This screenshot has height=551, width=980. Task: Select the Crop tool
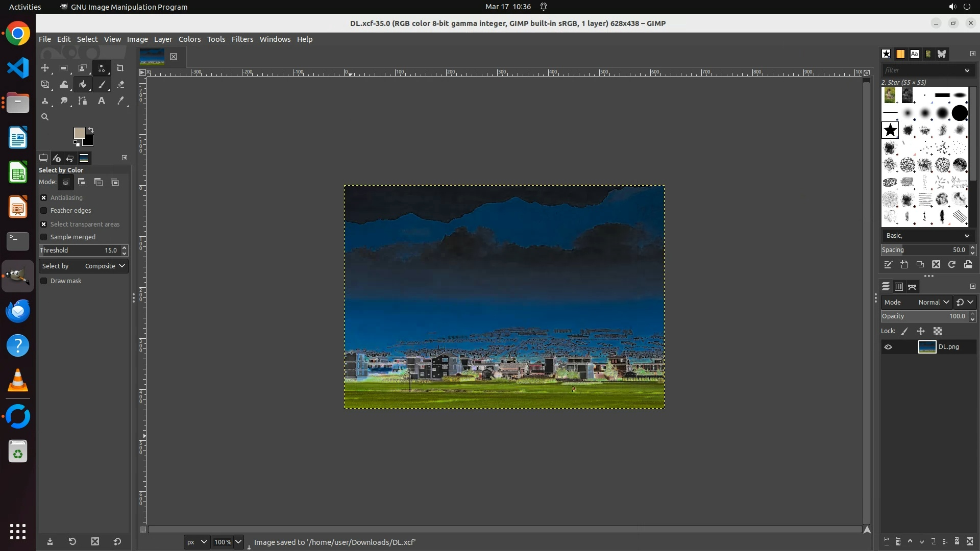[x=120, y=68]
